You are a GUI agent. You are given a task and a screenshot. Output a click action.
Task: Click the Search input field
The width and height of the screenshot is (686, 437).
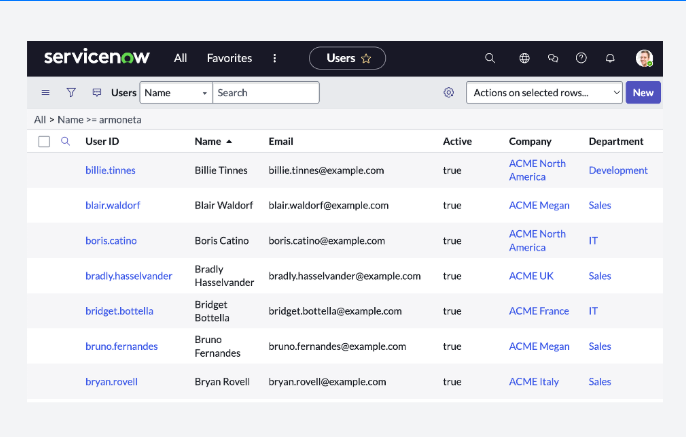click(266, 93)
